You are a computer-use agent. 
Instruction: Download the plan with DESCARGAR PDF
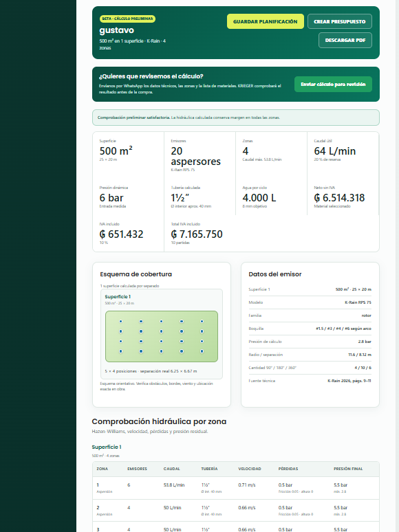pyautogui.click(x=345, y=40)
